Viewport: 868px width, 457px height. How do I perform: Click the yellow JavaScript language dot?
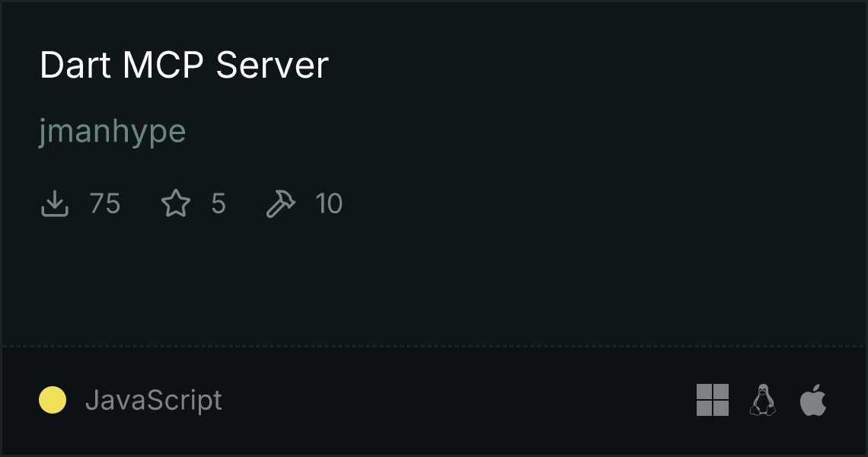click(x=53, y=400)
